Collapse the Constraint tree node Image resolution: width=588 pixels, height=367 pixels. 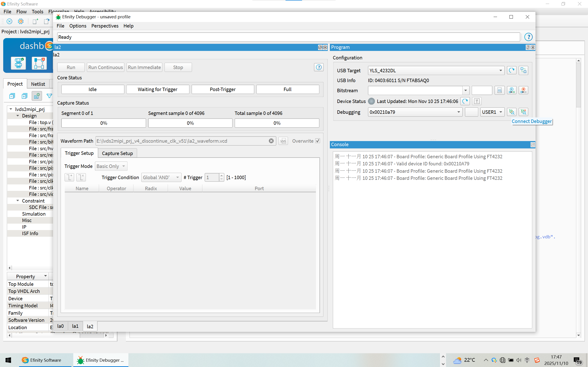pos(18,201)
